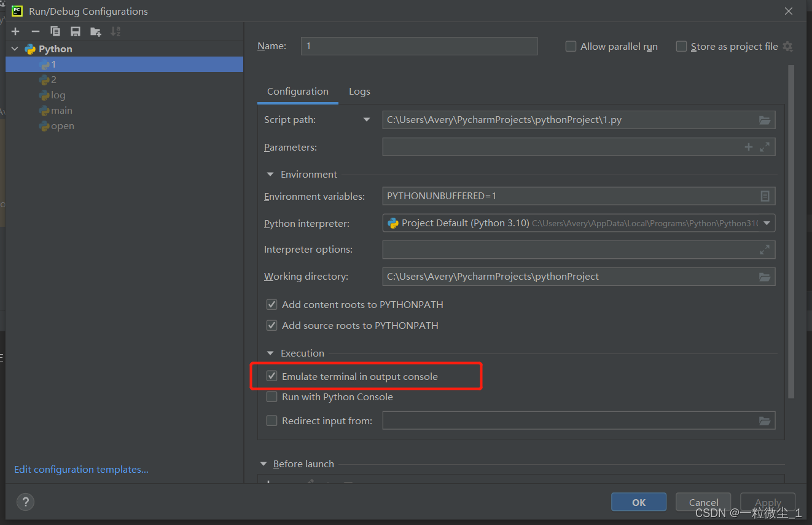Select the open configuration
Image resolution: width=812 pixels, height=525 pixels.
click(124, 126)
